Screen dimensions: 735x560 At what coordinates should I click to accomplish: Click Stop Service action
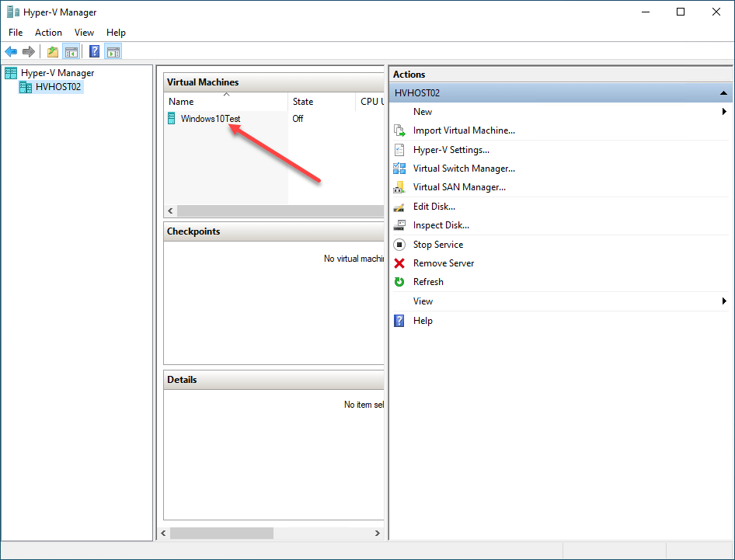(438, 245)
